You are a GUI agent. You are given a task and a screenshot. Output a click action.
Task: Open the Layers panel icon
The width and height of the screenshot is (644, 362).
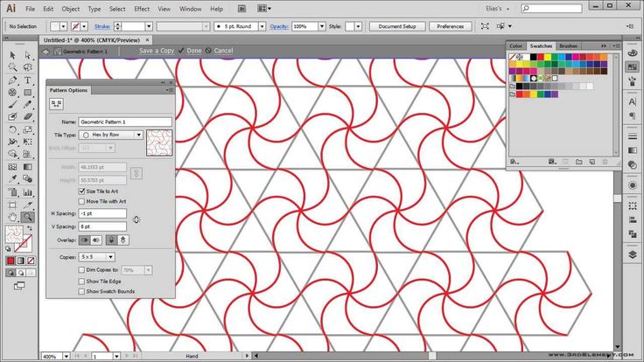(633, 254)
